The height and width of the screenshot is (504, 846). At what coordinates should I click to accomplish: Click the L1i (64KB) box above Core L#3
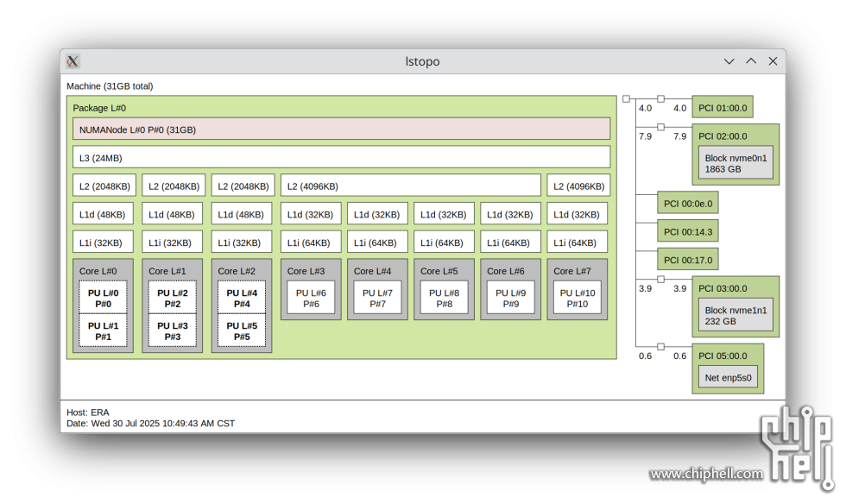(x=311, y=242)
